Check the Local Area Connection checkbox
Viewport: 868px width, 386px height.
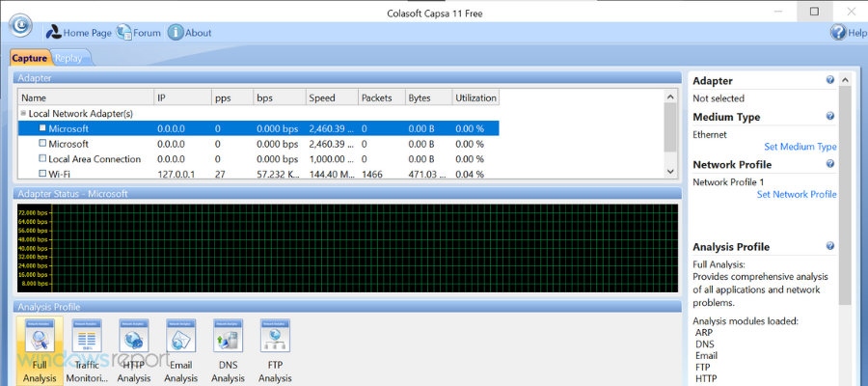pos(42,158)
